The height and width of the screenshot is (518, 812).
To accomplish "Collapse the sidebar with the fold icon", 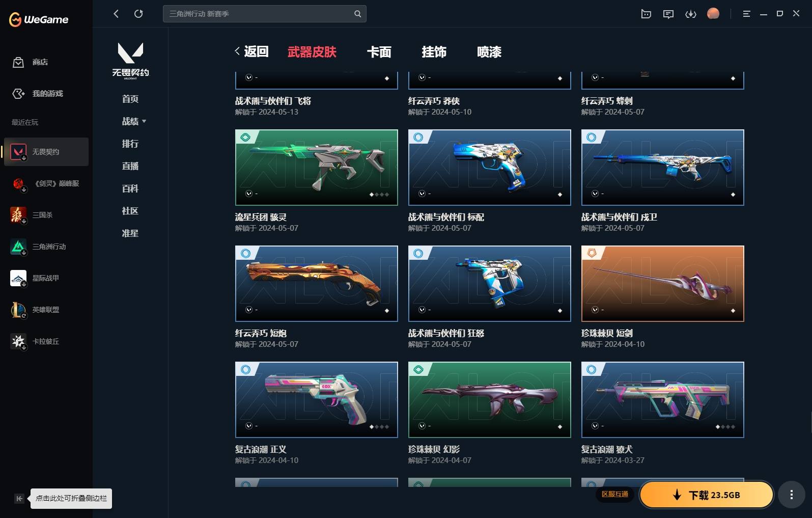I will [19, 499].
